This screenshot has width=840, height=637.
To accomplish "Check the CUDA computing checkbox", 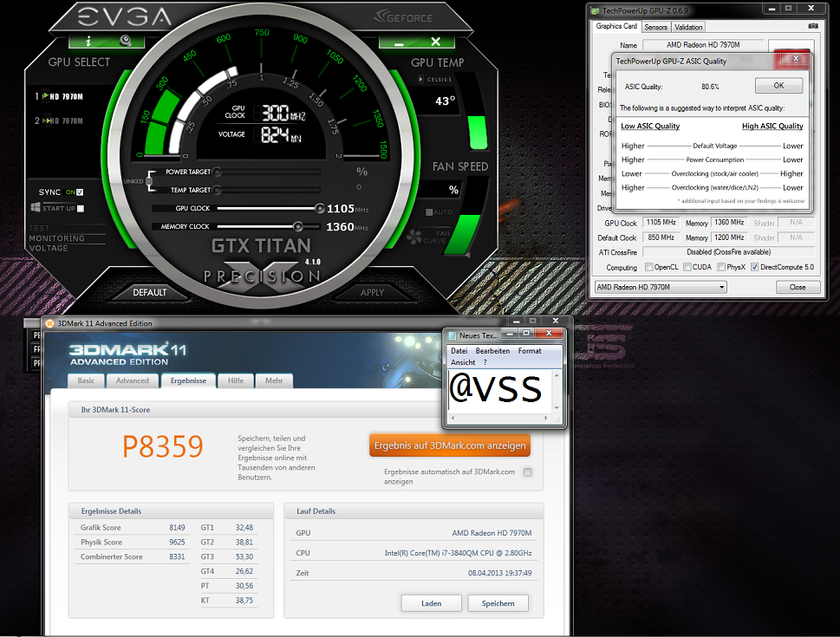I will point(687,267).
